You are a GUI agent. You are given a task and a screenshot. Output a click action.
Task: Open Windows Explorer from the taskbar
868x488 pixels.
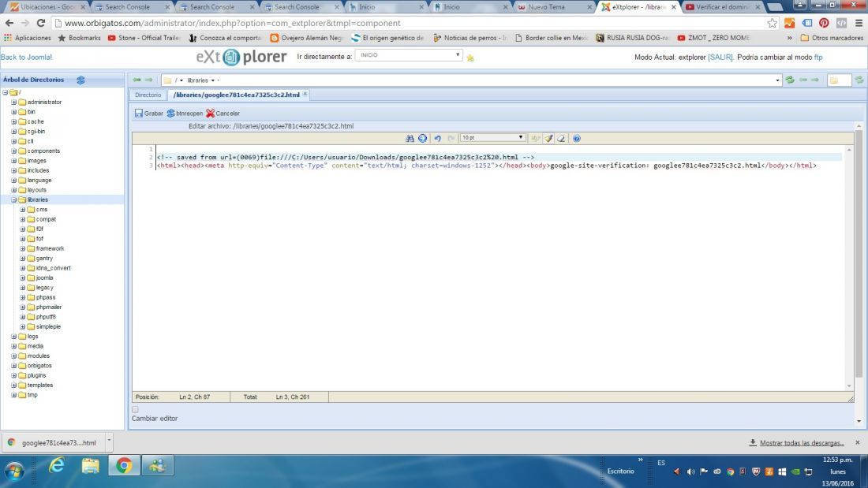pos(90,466)
